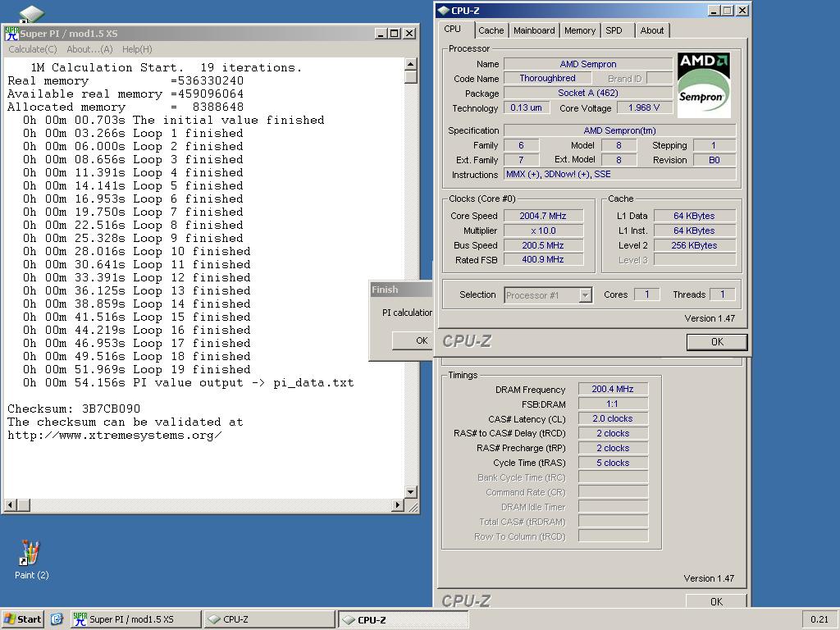Click the Multiplier value x 10.0
The image size is (840, 630).
(x=543, y=231)
